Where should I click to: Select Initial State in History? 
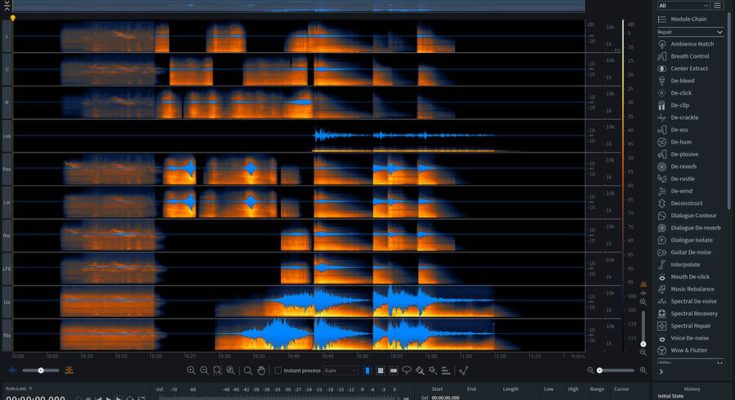coord(671,396)
